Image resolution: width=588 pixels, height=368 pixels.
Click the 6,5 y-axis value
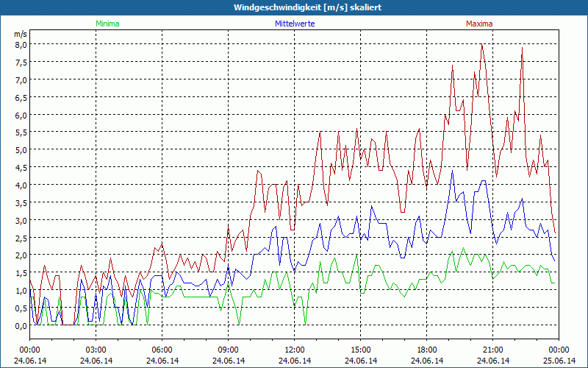[x=21, y=97]
